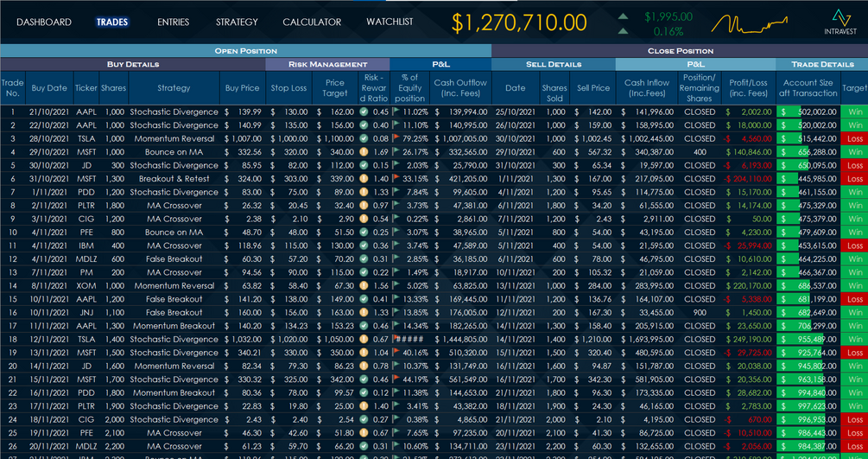This screenshot has height=459, width=868.
Task: Click the green flag beside 10.60% in trade 26
Action: [396, 446]
